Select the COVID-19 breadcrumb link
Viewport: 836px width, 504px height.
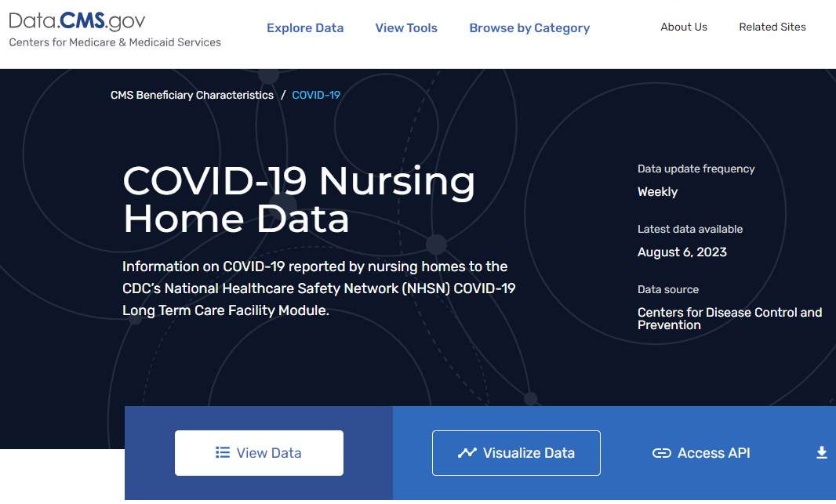tap(316, 95)
